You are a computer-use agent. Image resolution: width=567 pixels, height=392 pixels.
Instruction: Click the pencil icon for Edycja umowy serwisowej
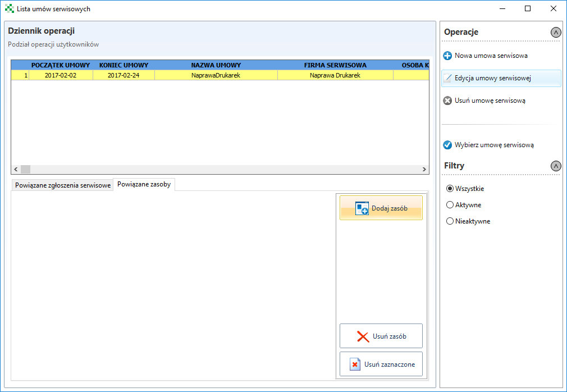[x=447, y=79]
